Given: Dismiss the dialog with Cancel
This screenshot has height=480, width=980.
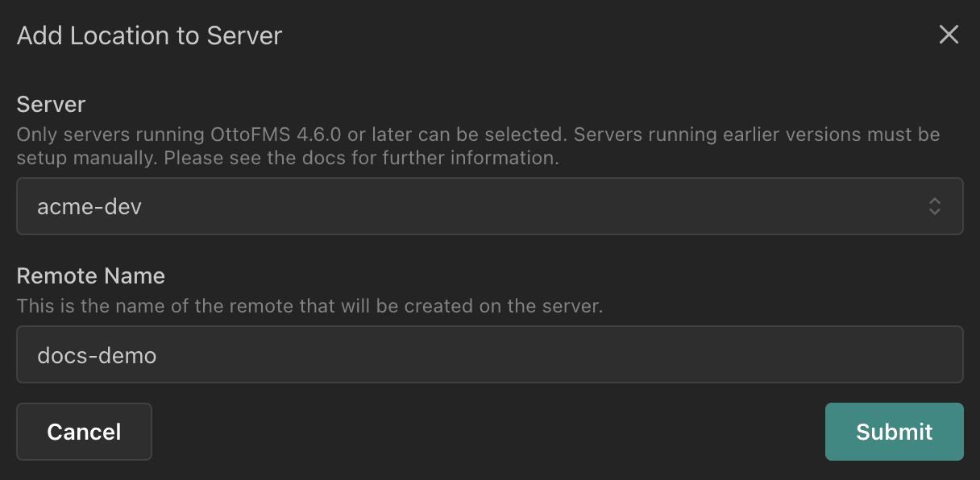Looking at the screenshot, I should tap(84, 432).
